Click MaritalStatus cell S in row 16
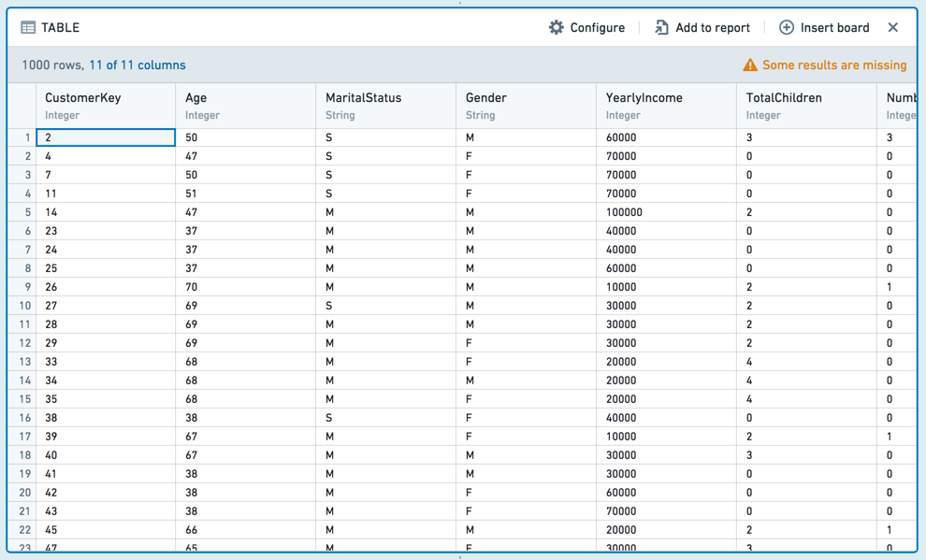 click(385, 418)
